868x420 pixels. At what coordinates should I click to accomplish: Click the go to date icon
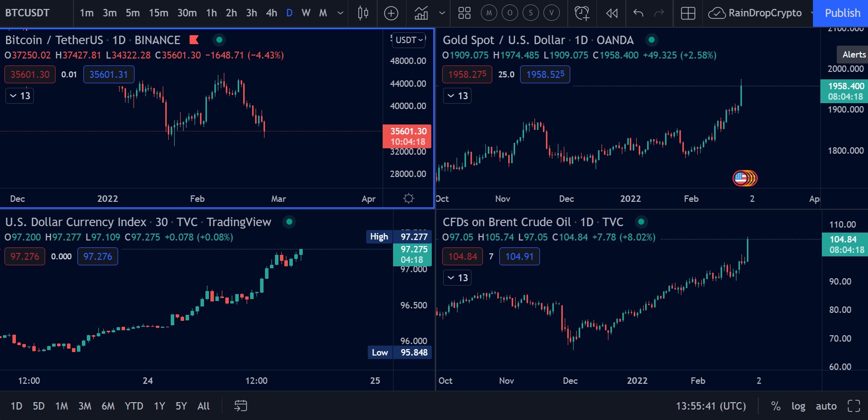(241, 406)
